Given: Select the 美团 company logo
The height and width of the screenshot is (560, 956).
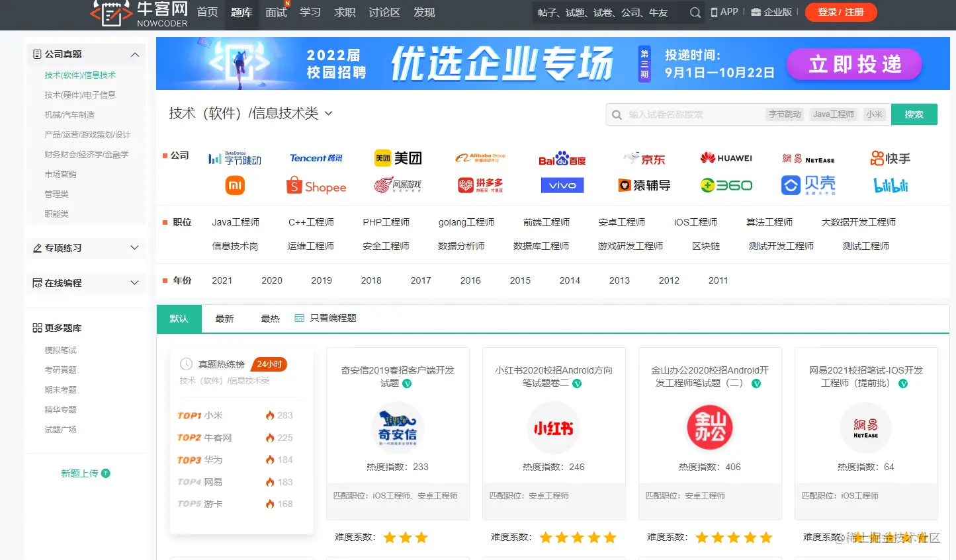Looking at the screenshot, I should point(398,158).
